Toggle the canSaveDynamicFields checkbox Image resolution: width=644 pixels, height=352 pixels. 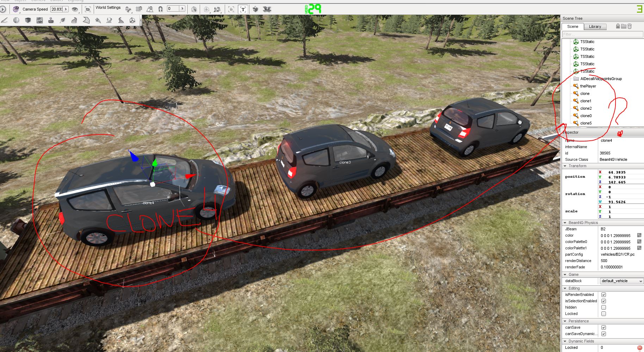[x=603, y=334]
